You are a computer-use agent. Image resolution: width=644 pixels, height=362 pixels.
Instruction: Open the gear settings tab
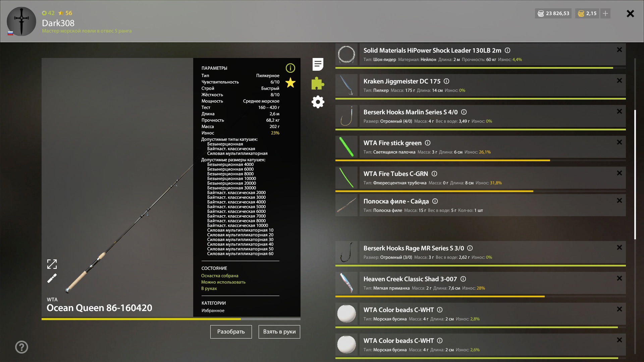pos(318,102)
